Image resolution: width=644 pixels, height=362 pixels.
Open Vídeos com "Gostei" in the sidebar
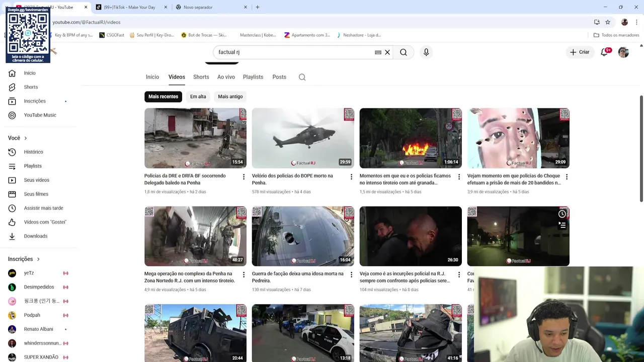(x=45, y=222)
